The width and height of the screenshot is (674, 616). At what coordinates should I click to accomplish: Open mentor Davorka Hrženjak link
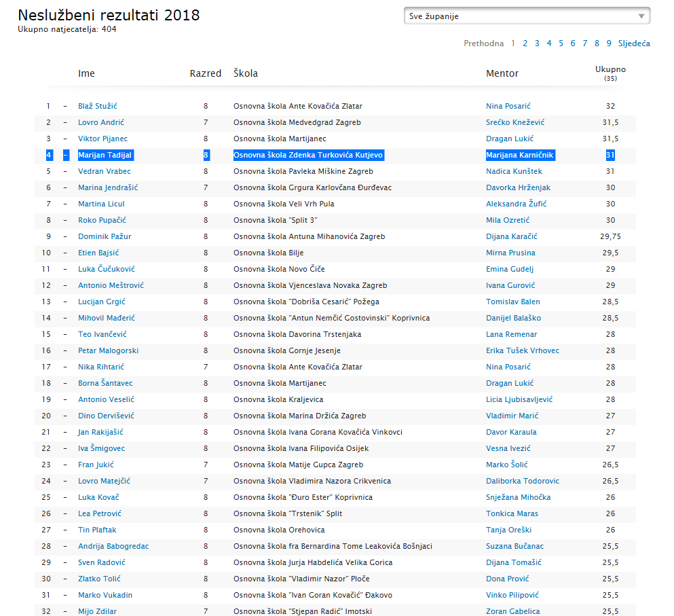coord(519,187)
